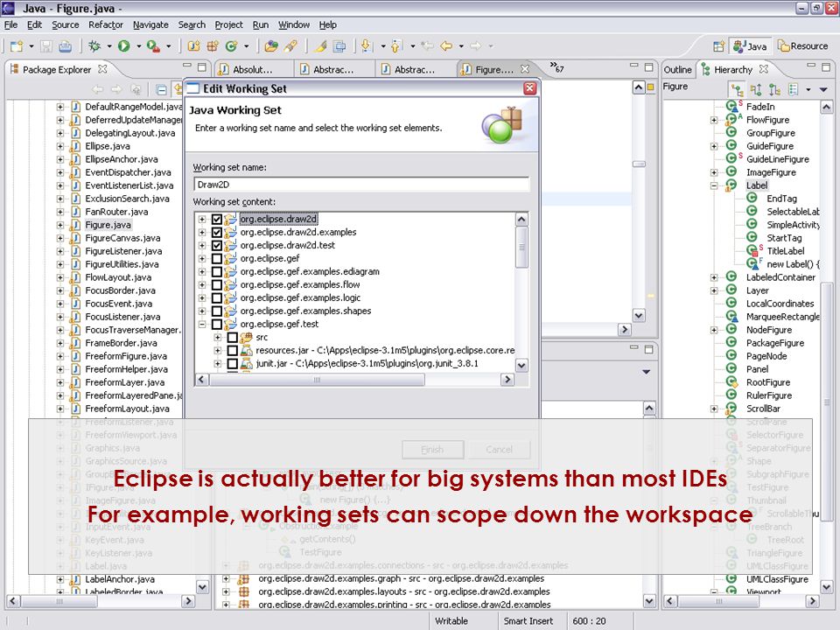Image resolution: width=840 pixels, height=630 pixels.
Task: Open the Debug toolbar dropdown arrow
Action: tap(108, 46)
